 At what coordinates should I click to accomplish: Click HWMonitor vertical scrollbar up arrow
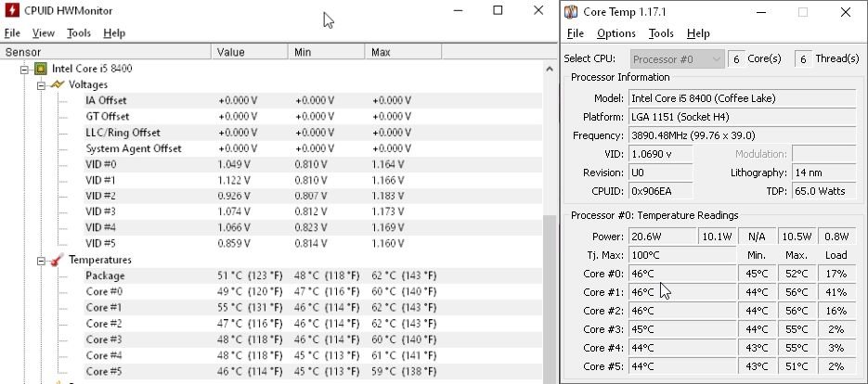pos(550,70)
